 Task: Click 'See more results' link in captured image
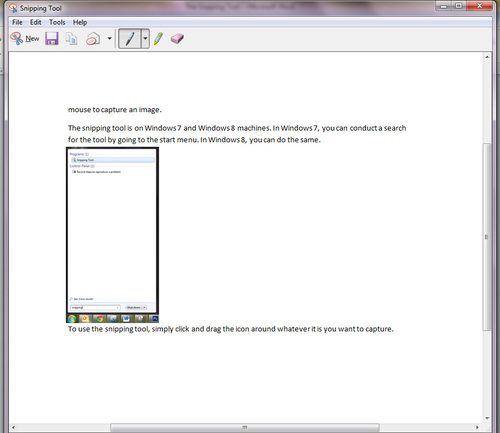[82, 299]
